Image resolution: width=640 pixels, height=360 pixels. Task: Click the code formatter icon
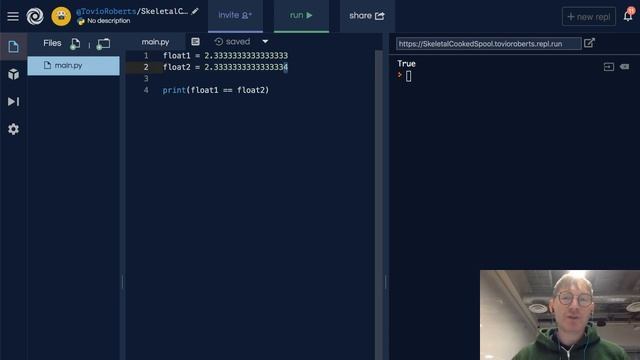(x=196, y=42)
